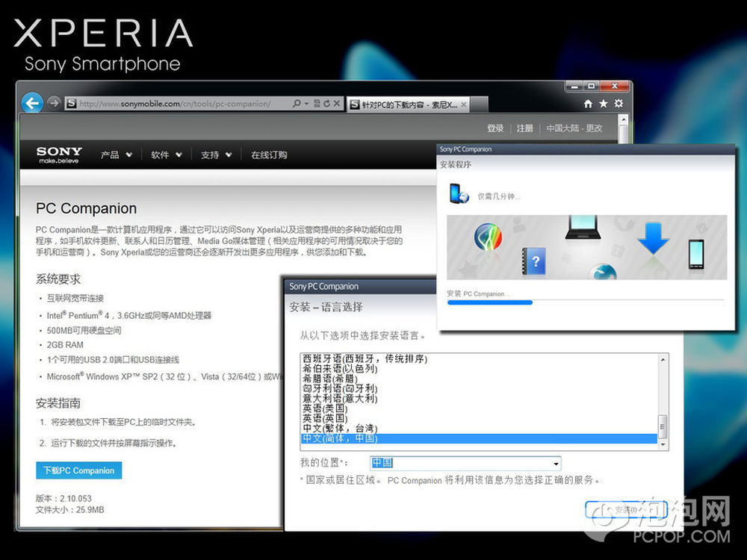Click the 500MB可用硬盘空间 requirement line
Screen dimensions: 747x560
(x=84, y=331)
